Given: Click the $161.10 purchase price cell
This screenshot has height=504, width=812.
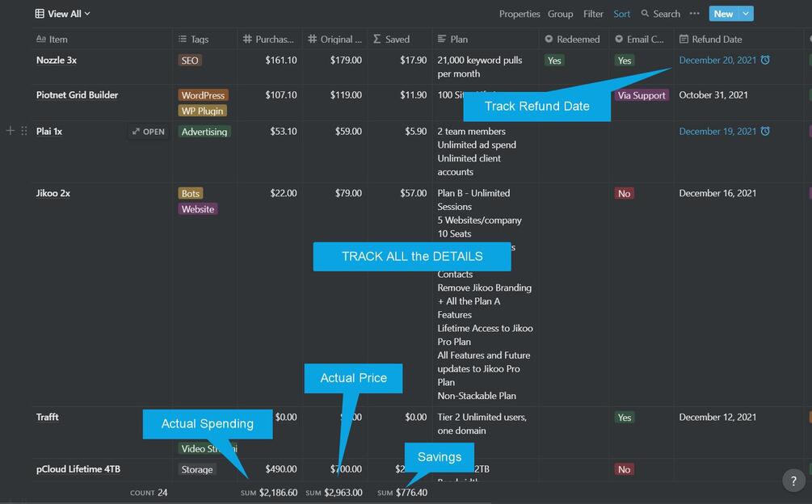Looking at the screenshot, I should coord(280,60).
